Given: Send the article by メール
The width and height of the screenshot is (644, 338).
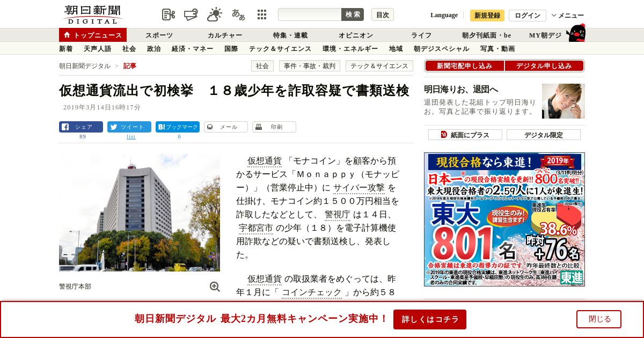Looking at the screenshot, I should click(x=226, y=127).
